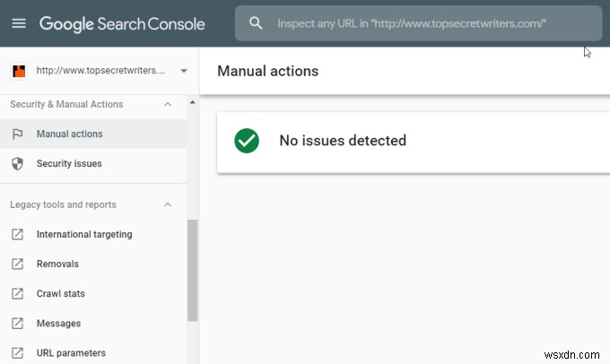Click the URL parameters external-link icon
The width and height of the screenshot is (610, 364).
[18, 352]
